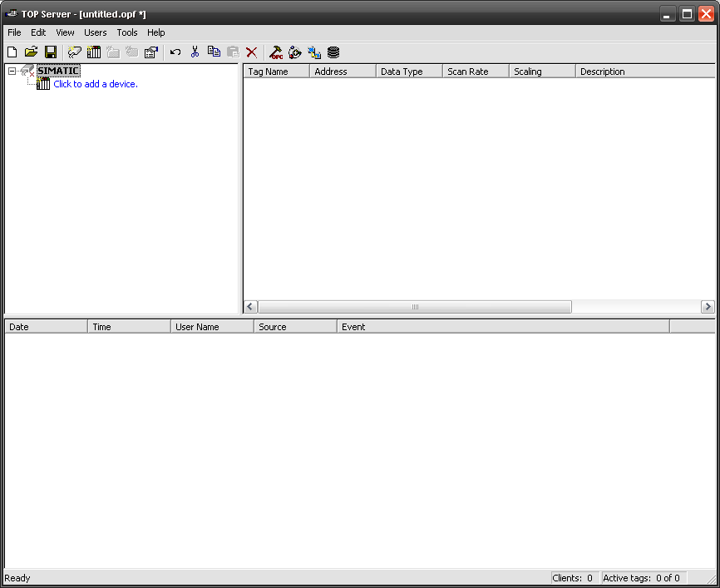Click the Undo arrow icon
Screen dimensions: 720x588
pos(175,52)
